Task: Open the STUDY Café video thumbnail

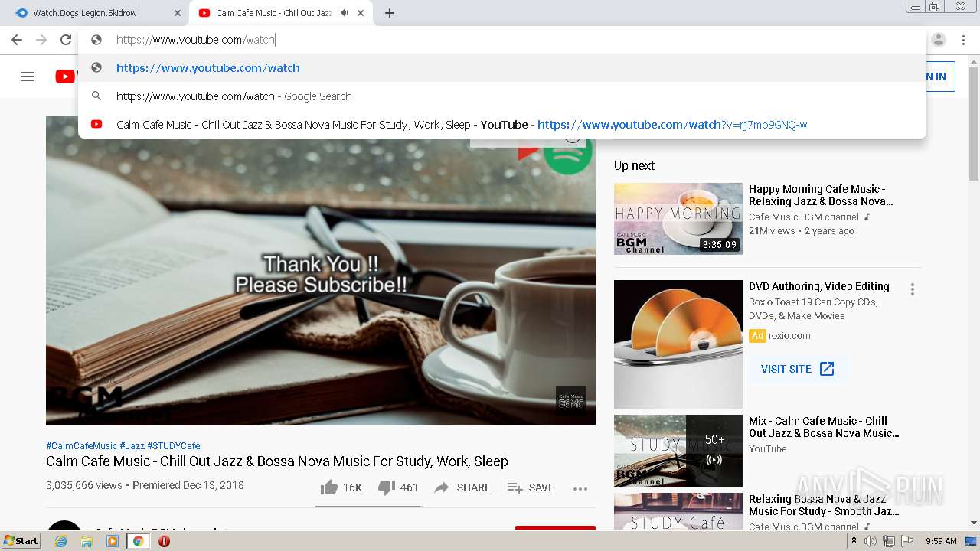Action: 678,511
